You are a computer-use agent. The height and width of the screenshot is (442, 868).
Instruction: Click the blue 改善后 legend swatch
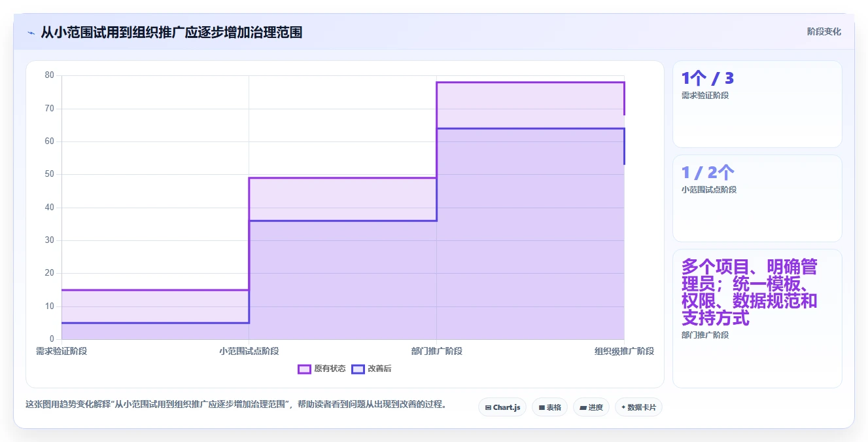358,369
